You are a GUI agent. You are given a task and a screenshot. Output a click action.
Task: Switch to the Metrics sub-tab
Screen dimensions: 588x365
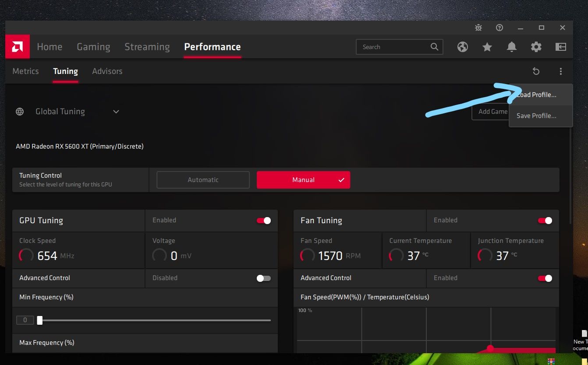25,71
